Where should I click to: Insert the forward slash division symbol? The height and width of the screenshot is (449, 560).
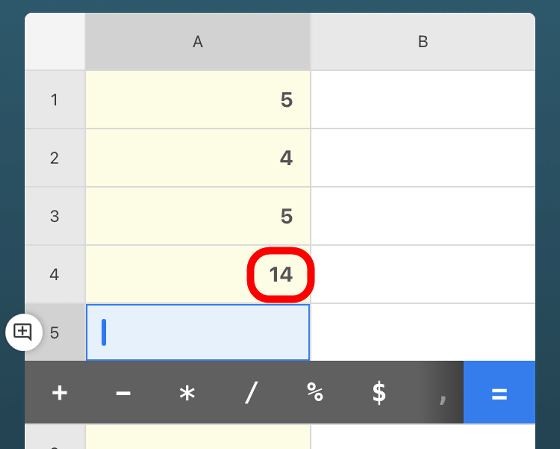tap(251, 393)
